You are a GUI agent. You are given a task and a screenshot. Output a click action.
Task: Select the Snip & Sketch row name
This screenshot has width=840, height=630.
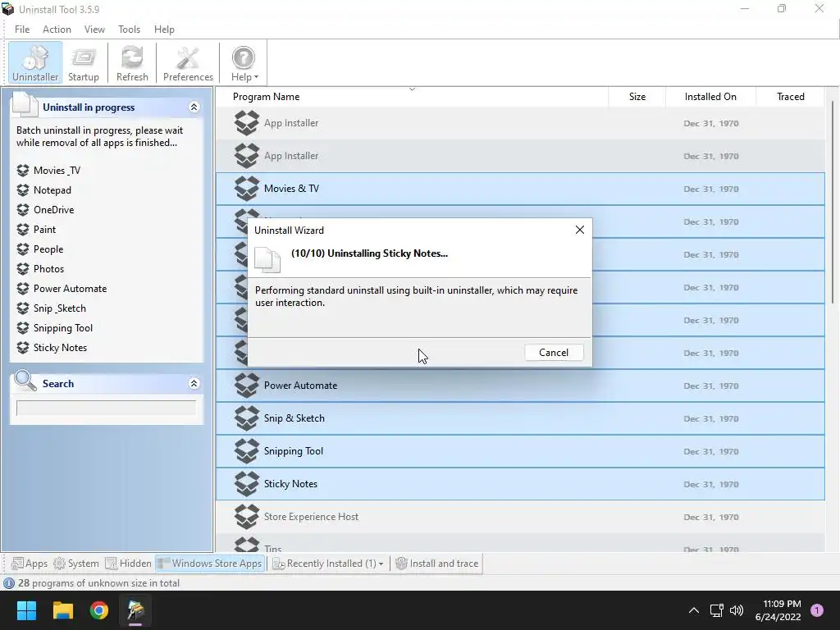click(294, 418)
